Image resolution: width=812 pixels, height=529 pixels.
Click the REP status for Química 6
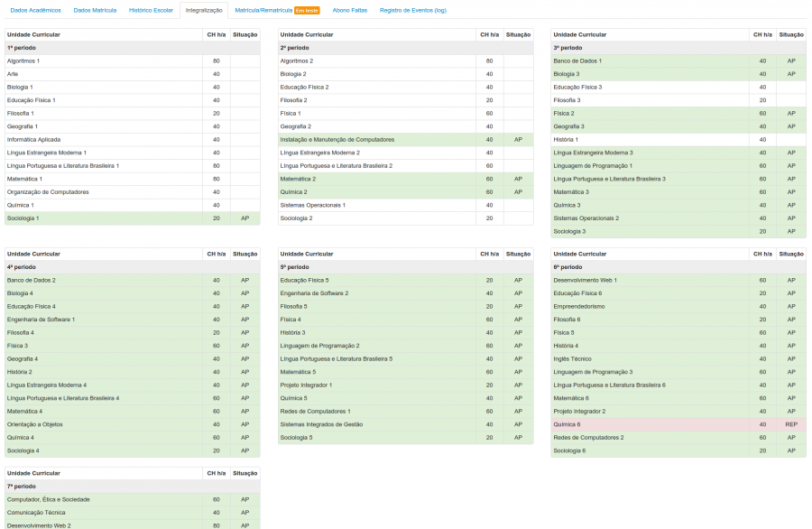coord(790,423)
